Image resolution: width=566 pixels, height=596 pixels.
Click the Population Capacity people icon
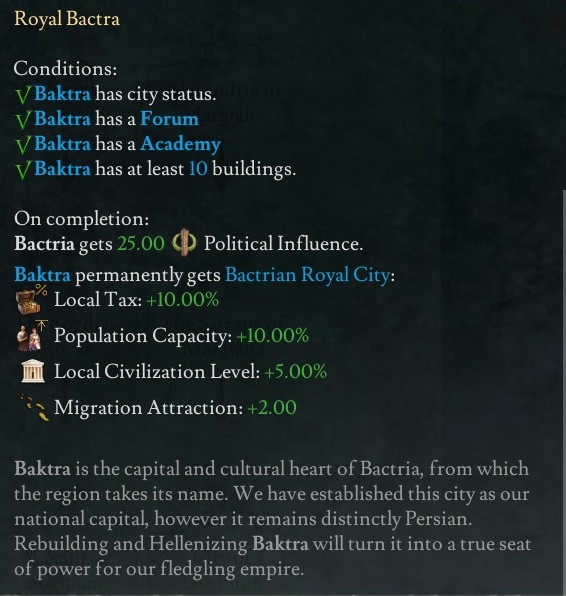click(x=32, y=335)
